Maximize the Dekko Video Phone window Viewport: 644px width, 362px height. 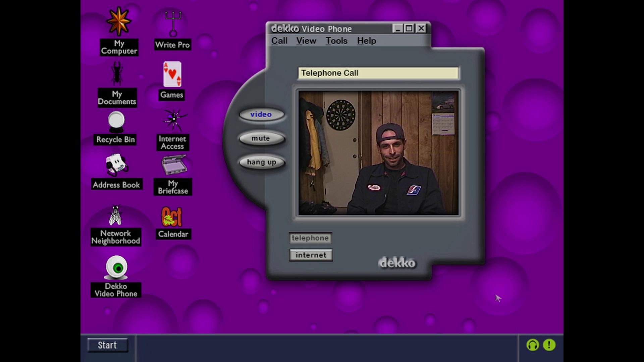pyautogui.click(x=409, y=28)
